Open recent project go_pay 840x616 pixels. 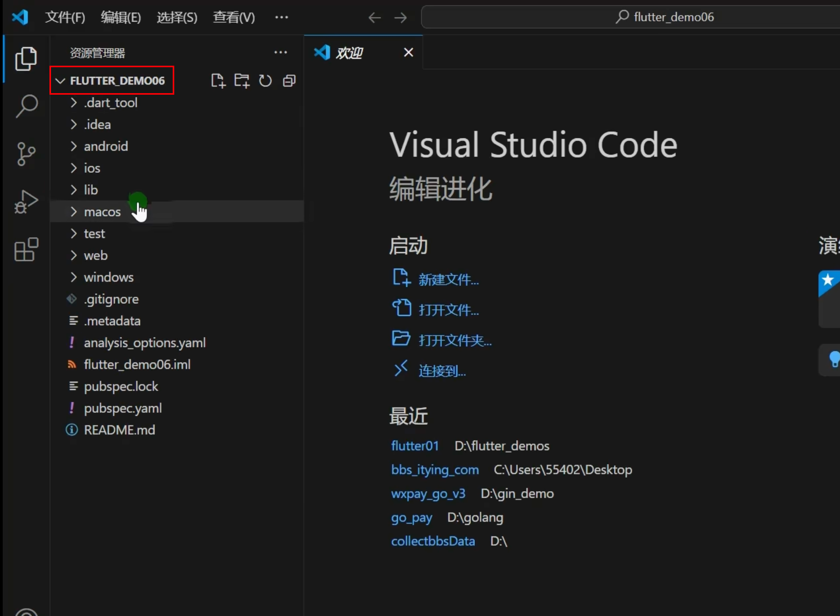[411, 518]
